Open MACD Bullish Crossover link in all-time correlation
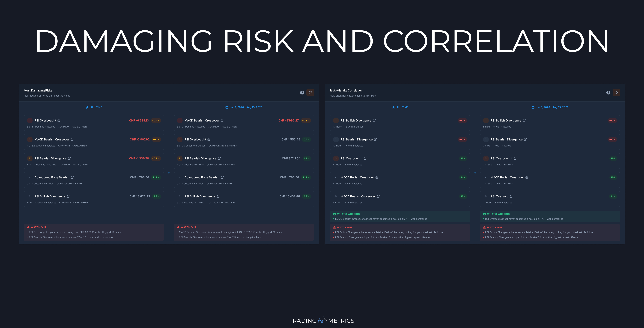644x328 pixels. 377,177
